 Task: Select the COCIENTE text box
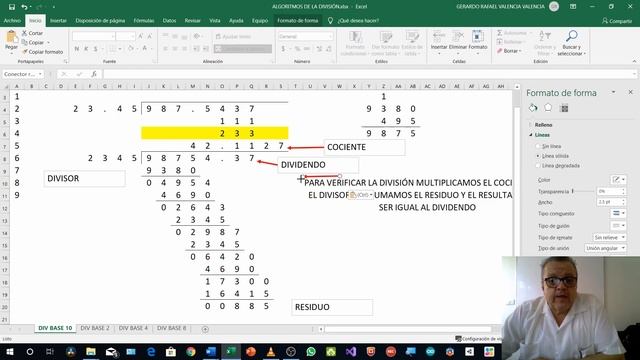tap(364, 147)
